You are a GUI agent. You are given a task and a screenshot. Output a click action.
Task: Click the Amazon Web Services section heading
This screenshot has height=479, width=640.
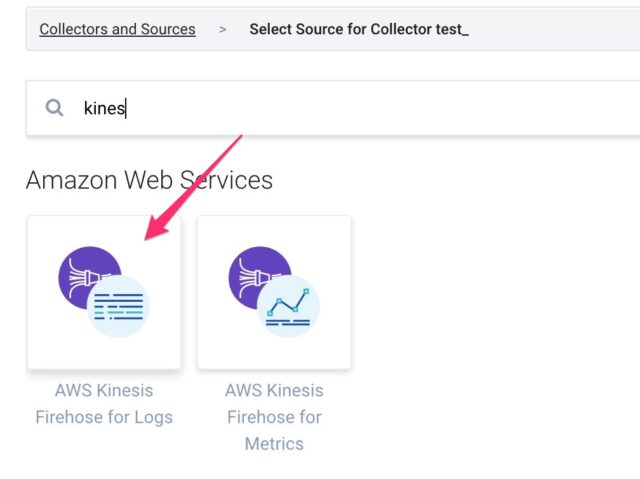point(149,180)
